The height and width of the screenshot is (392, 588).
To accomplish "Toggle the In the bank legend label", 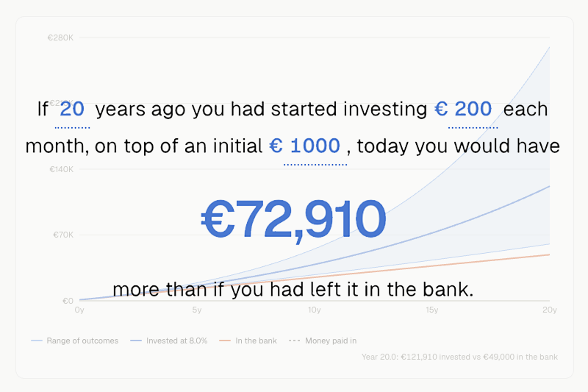I will point(256,341).
